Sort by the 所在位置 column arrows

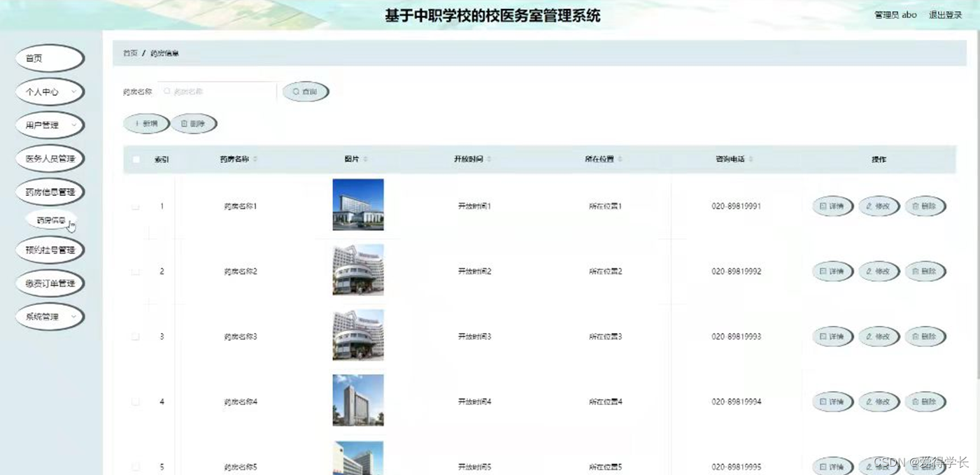point(620,159)
